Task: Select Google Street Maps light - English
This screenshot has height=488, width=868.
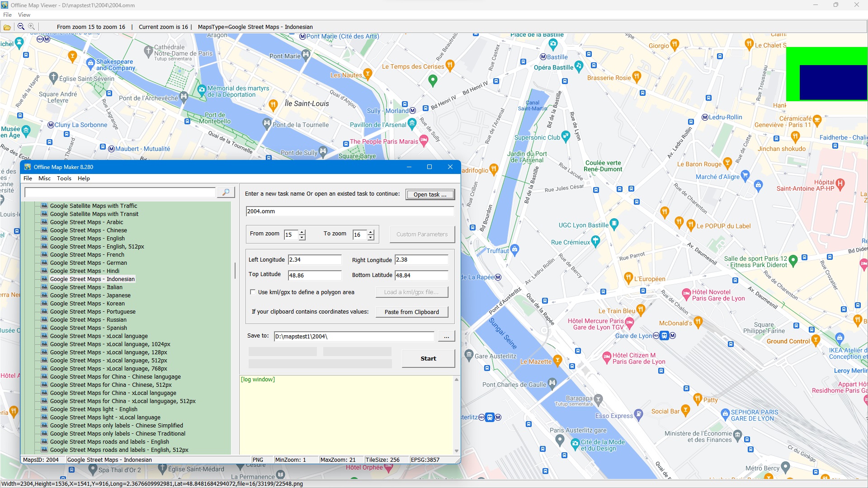Action: click(94, 409)
